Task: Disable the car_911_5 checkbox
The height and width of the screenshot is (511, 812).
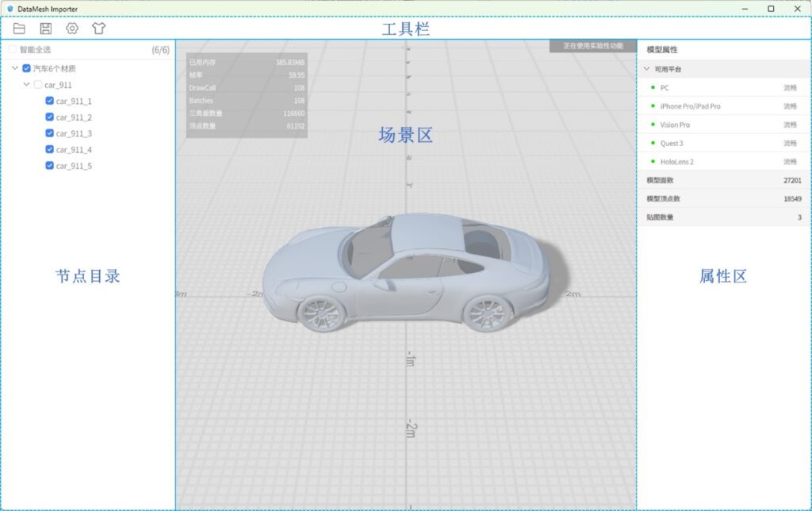Action: point(50,166)
